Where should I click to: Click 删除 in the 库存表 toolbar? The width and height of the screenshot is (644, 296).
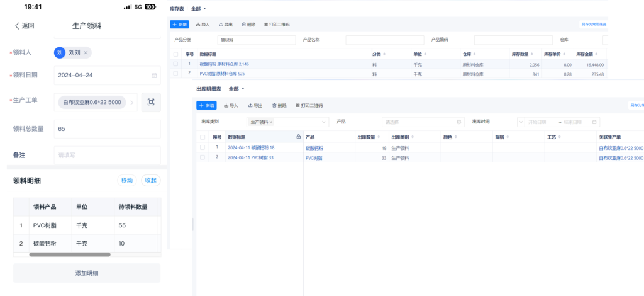248,25
